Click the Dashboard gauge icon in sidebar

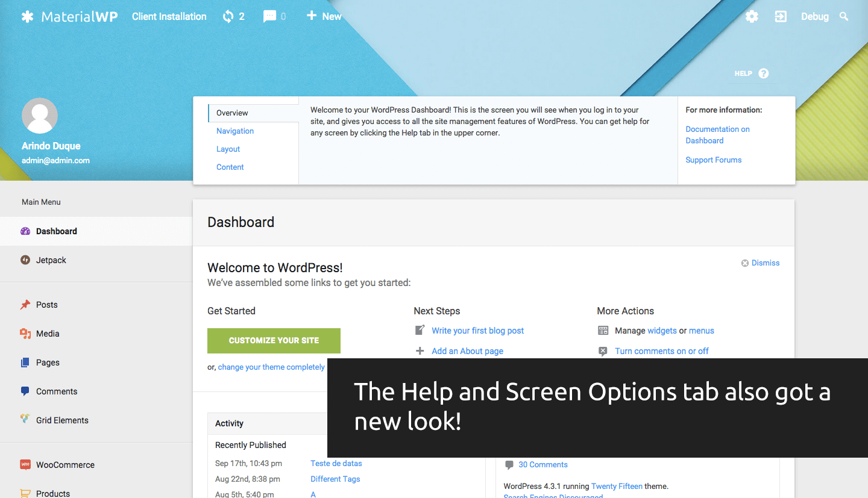coord(25,231)
